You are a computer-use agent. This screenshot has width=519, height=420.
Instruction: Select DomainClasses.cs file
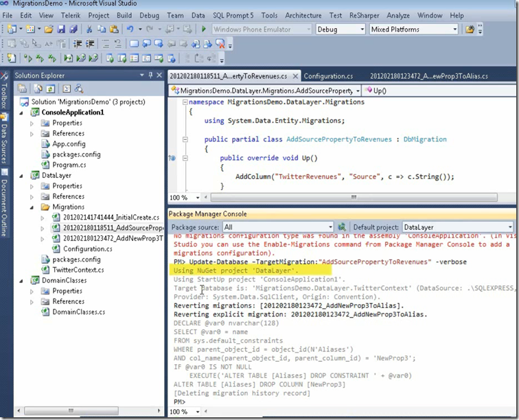tap(78, 312)
